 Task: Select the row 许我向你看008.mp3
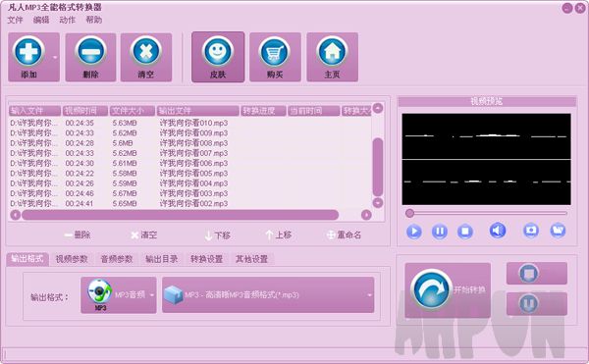point(190,143)
